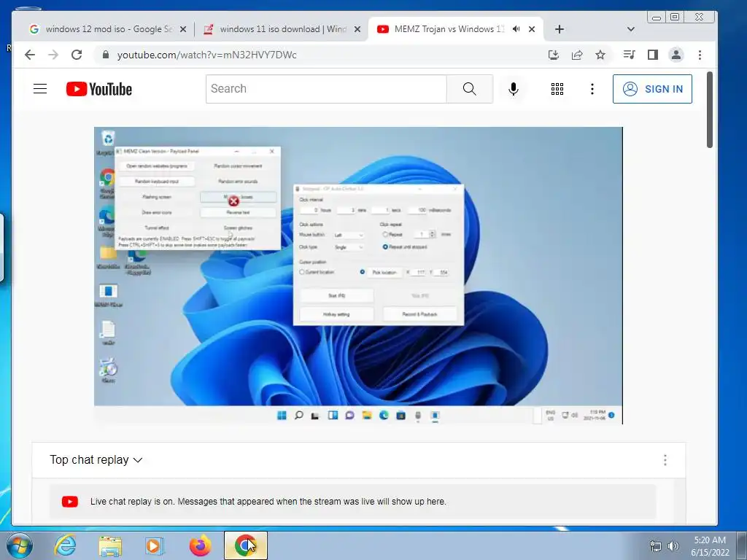Click the page vertical scrollbar thumb
The width and height of the screenshot is (747, 560).
click(x=709, y=111)
